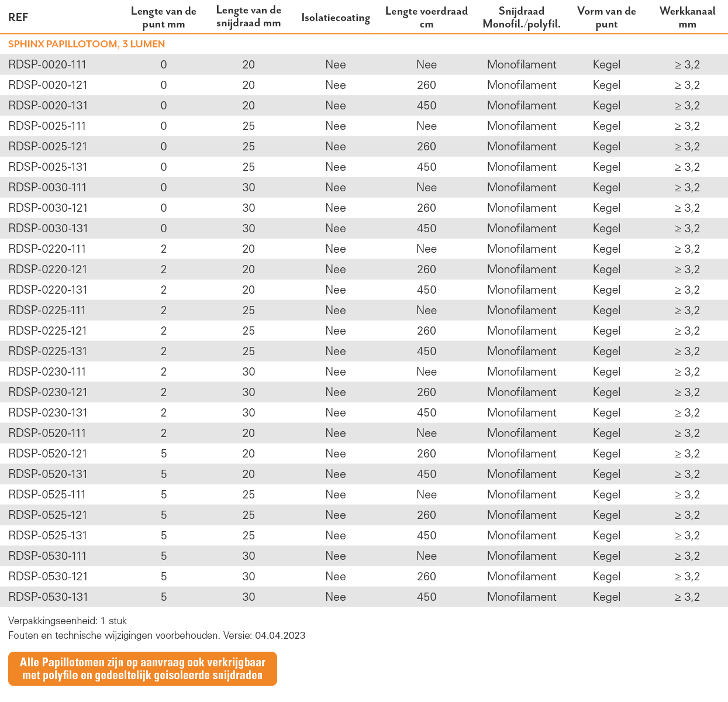Select 'Kegel' in the RDSP-0225-121 row
Image resolution: width=728 pixels, height=702 pixels.
tap(606, 331)
